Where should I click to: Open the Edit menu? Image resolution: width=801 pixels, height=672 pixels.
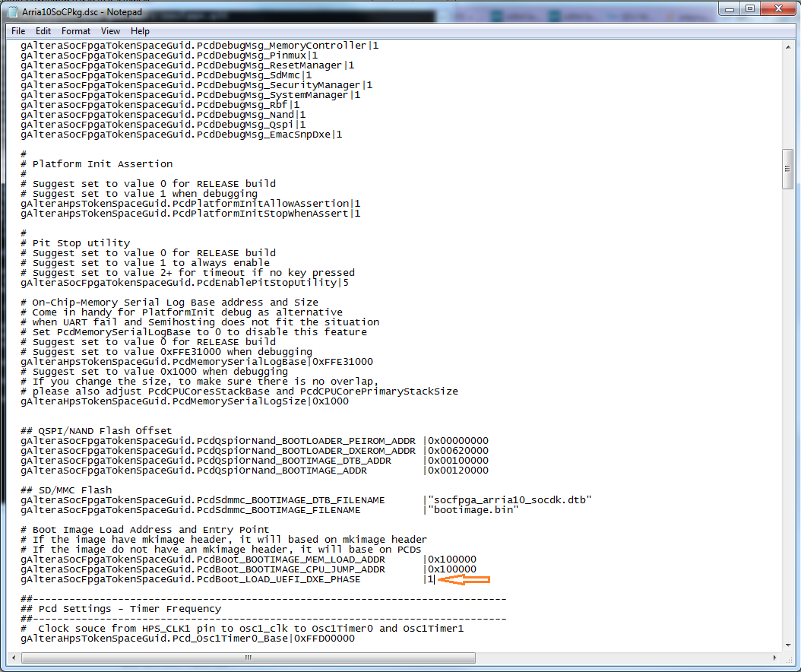[x=43, y=31]
